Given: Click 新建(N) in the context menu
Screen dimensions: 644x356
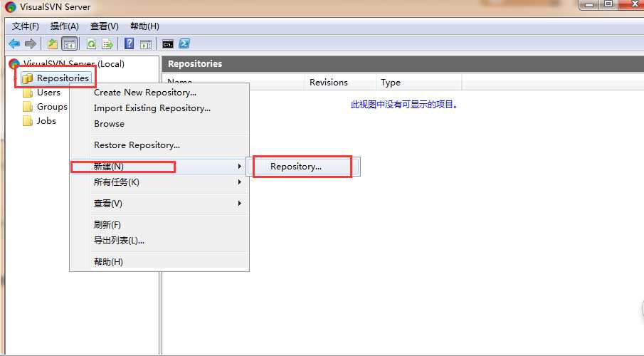Looking at the screenshot, I should (159, 167).
